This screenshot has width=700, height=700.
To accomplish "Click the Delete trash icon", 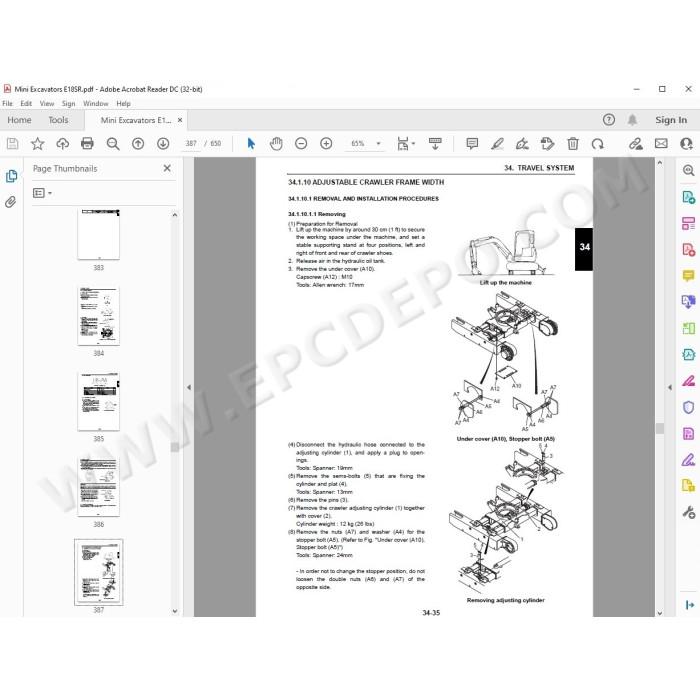I will (x=573, y=143).
